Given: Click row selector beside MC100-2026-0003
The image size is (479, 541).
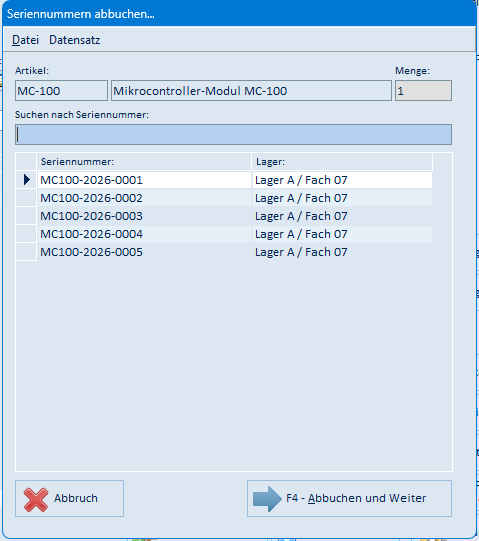Looking at the screenshot, I should (x=26, y=216).
